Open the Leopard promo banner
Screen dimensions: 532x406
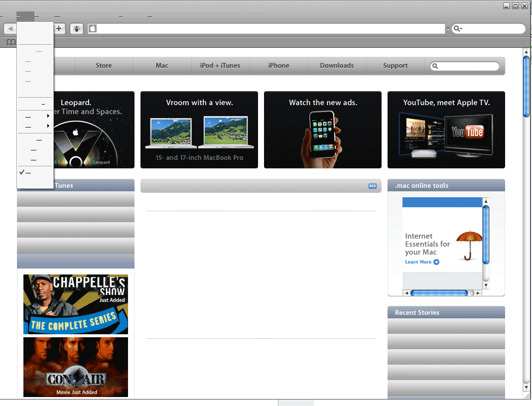pos(94,130)
